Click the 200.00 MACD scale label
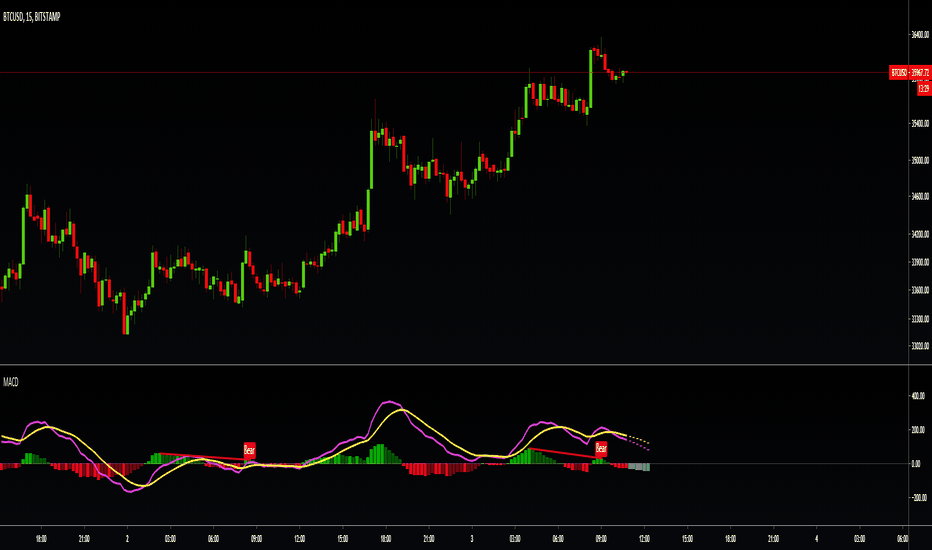Screen dimensions: 932x550 [918, 430]
